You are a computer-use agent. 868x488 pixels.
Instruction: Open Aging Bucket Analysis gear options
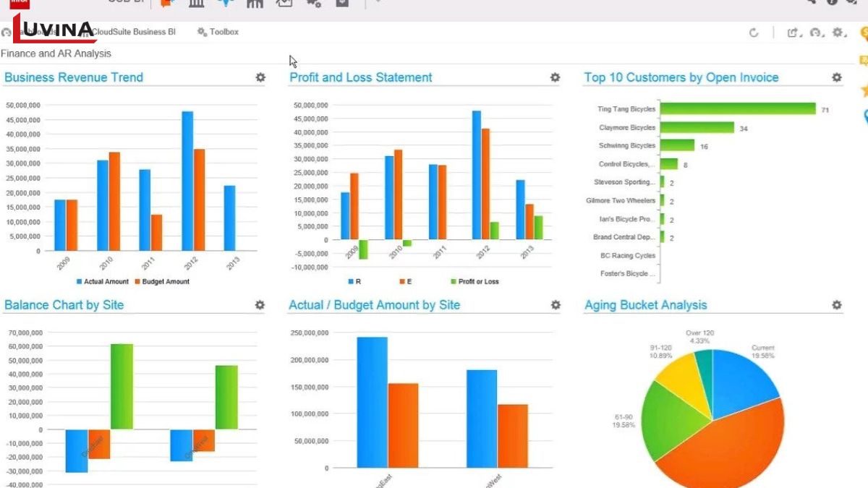(836, 305)
